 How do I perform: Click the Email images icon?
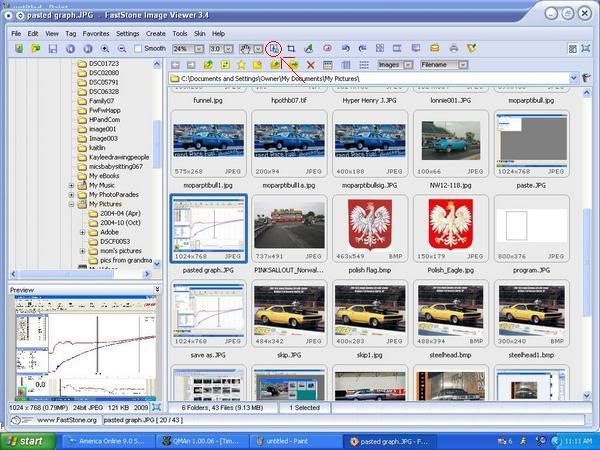434,48
